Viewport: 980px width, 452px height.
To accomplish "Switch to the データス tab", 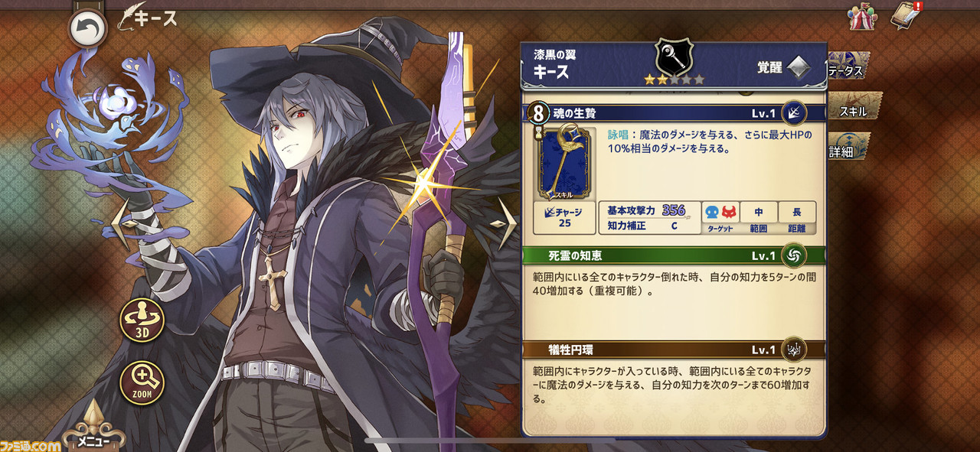I will click(848, 70).
